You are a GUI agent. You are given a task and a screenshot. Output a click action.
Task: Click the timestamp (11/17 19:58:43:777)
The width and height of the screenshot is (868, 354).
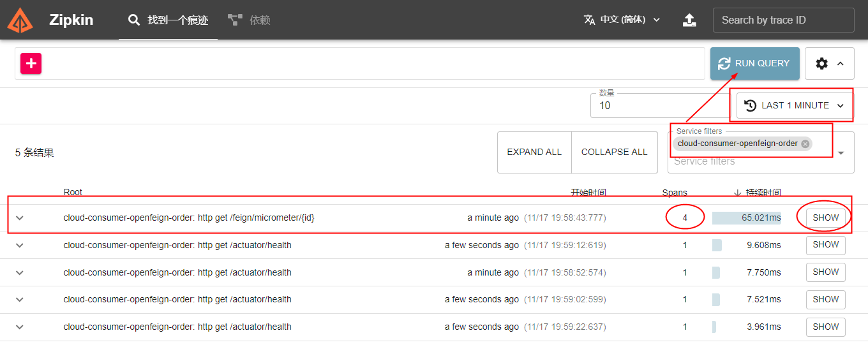pos(565,218)
